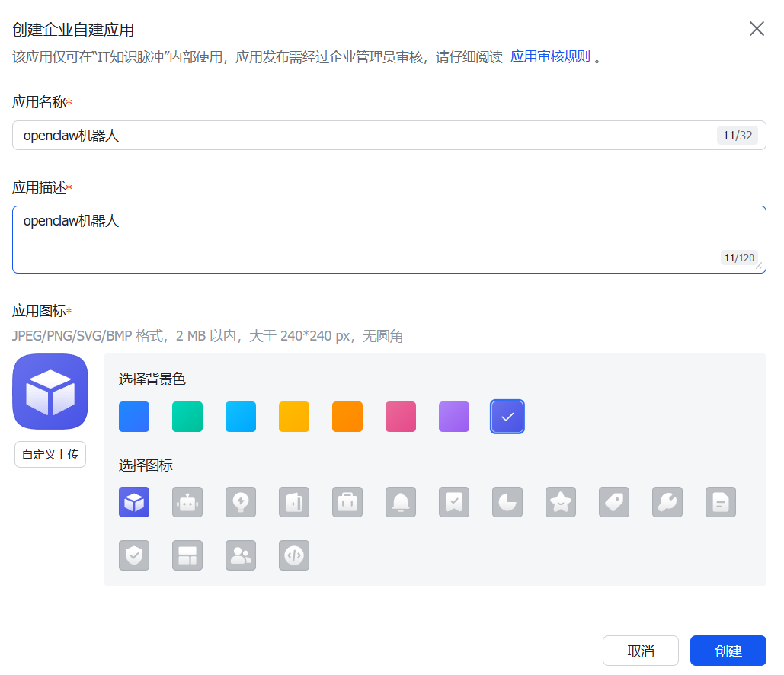The width and height of the screenshot is (784, 675).
Task: Click the 创建 button to create the app
Action: coord(728,650)
